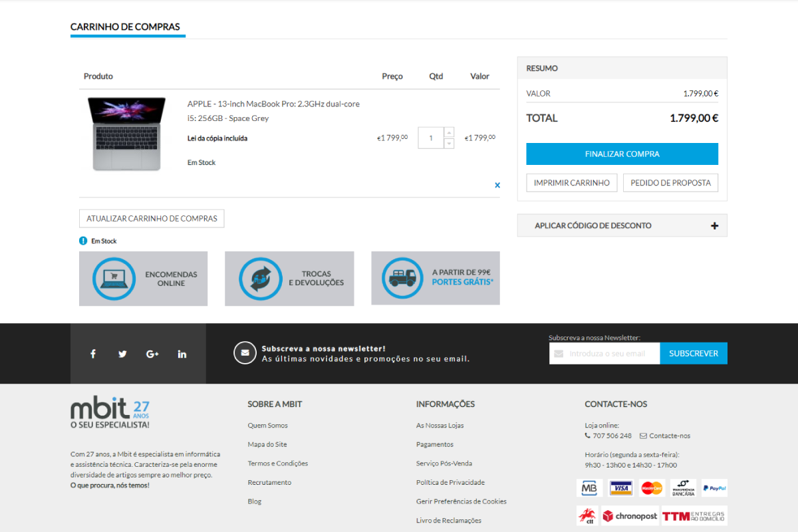
Task: Click the phone icon beside 707 506 248
Action: [x=587, y=436]
